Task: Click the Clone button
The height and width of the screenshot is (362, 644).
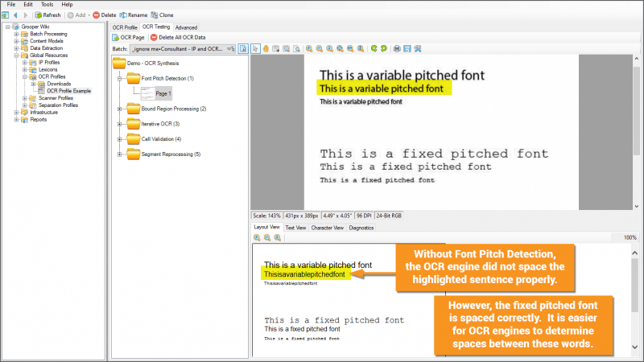Action: 163,15
